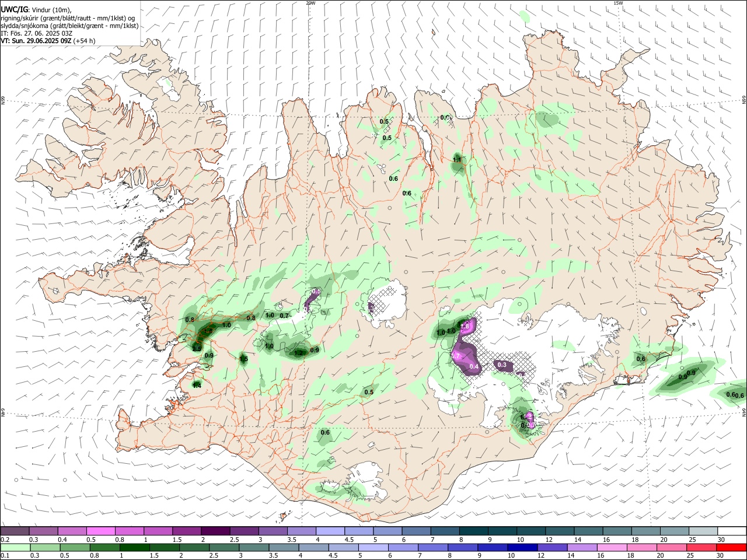Click the deep navy rain swatch at 10

coord(522,547)
